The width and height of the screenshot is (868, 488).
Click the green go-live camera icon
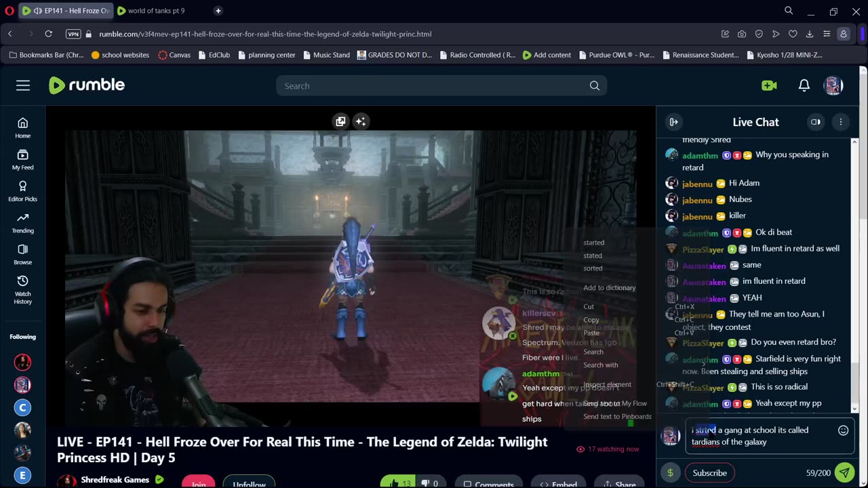click(x=769, y=85)
